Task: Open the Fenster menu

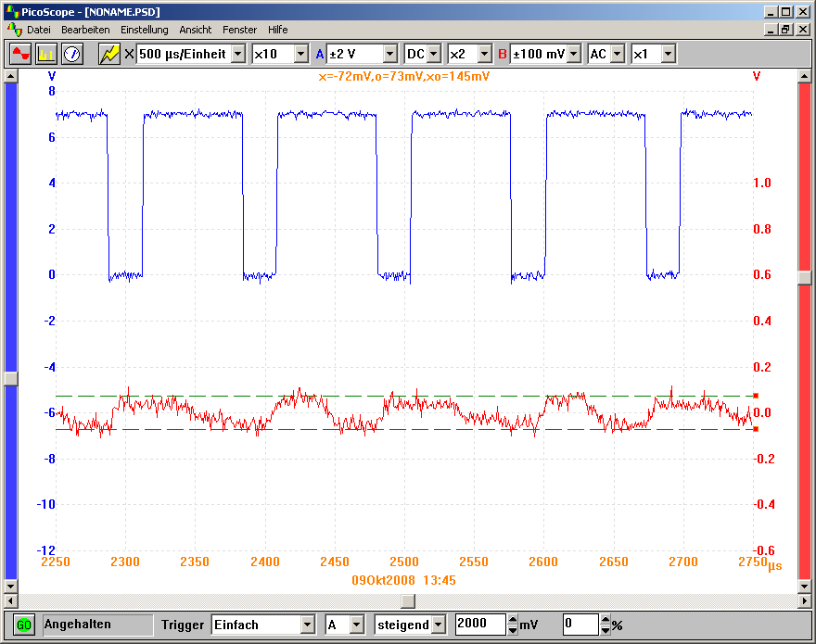Action: tap(239, 30)
